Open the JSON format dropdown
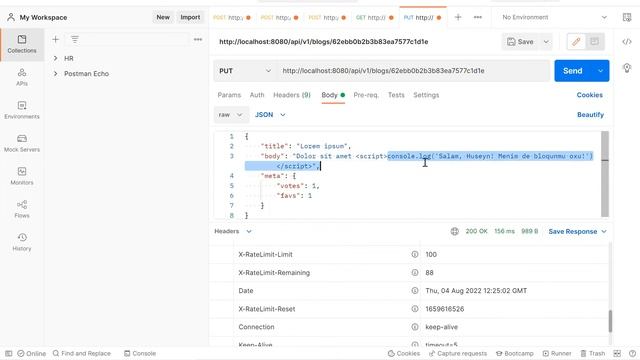The width and height of the screenshot is (640, 360). click(270, 115)
